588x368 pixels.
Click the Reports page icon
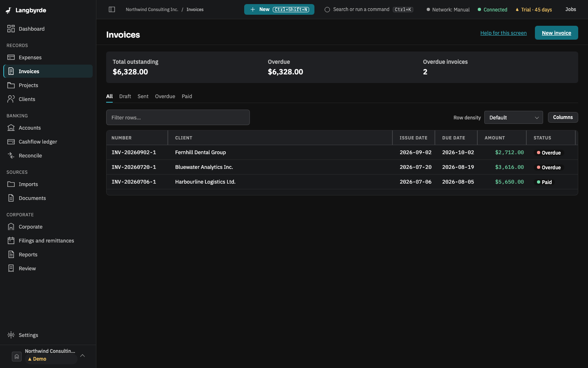coord(11,254)
